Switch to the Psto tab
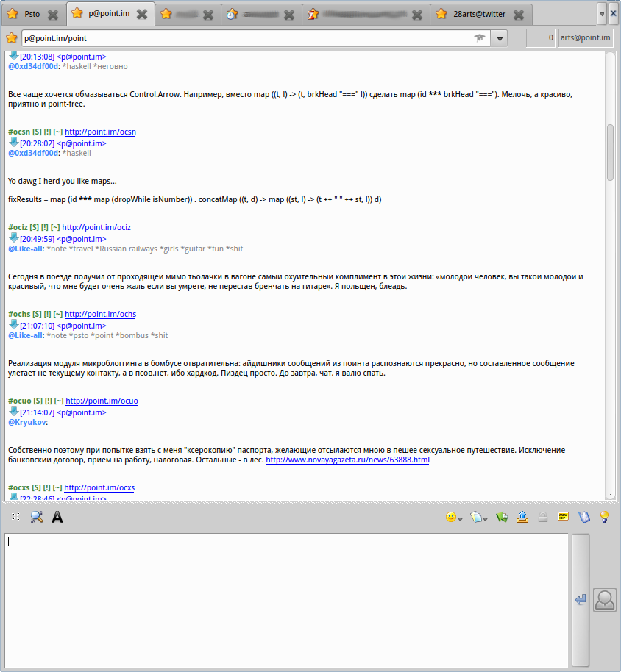 (x=32, y=14)
